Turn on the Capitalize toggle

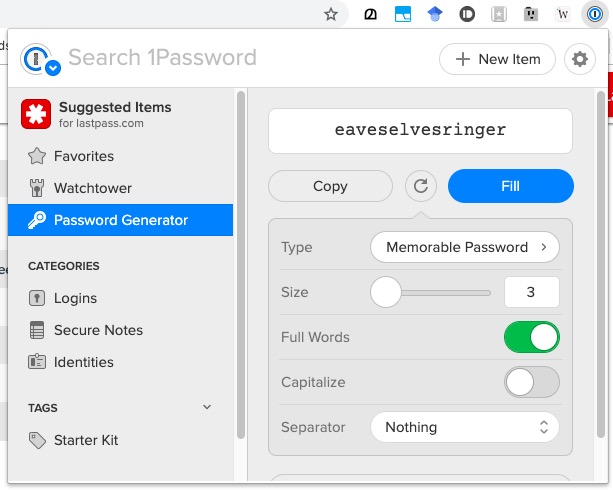tap(532, 382)
